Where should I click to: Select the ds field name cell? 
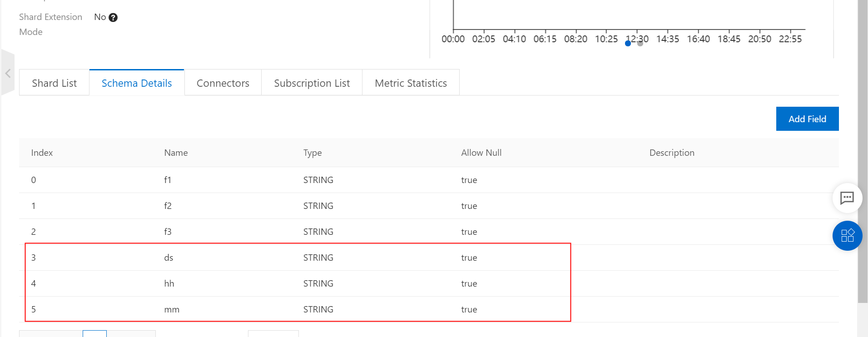pos(169,258)
